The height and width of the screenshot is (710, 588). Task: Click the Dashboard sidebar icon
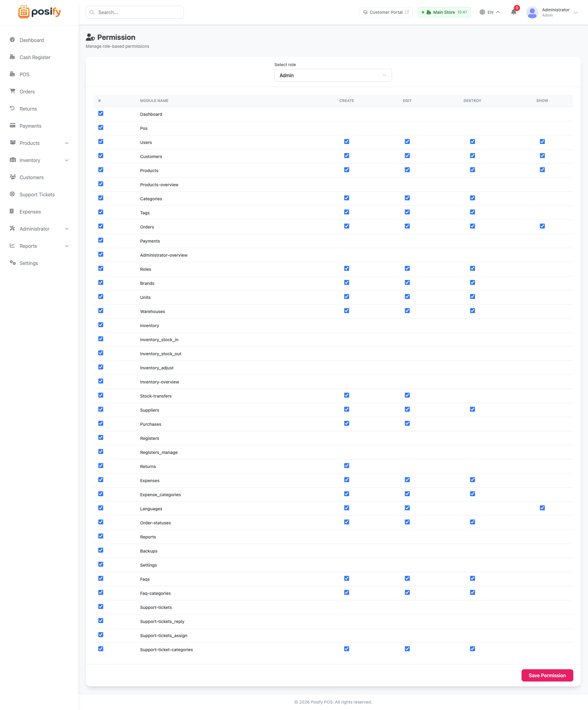point(13,40)
